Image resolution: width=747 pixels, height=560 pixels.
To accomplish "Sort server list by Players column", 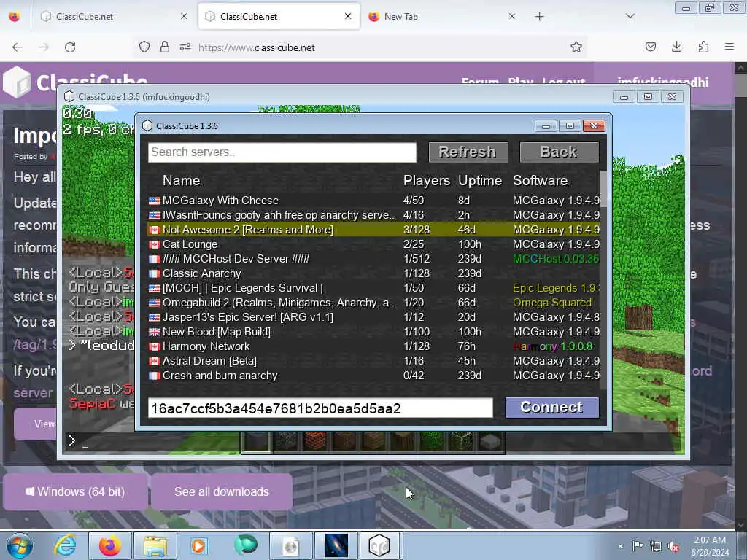I will [426, 181].
